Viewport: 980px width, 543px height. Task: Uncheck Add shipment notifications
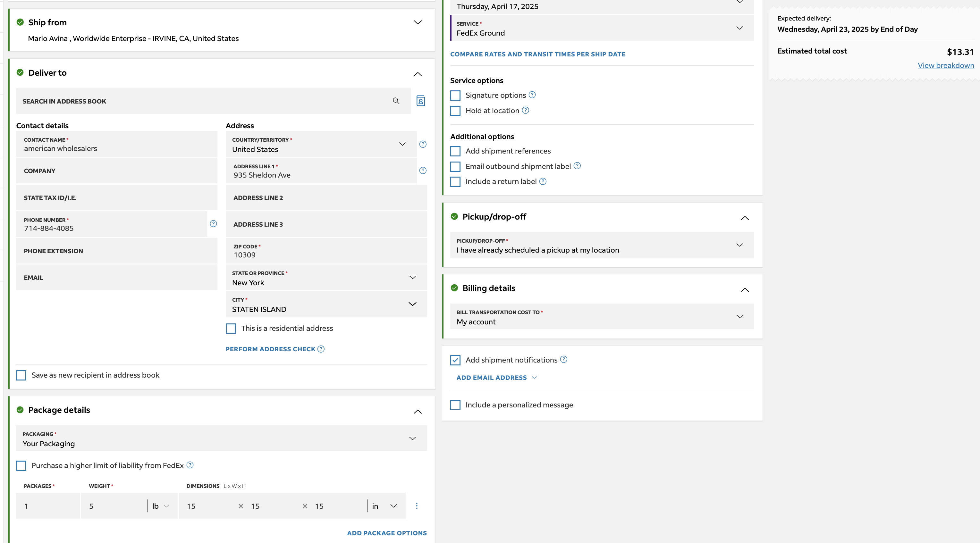455,360
